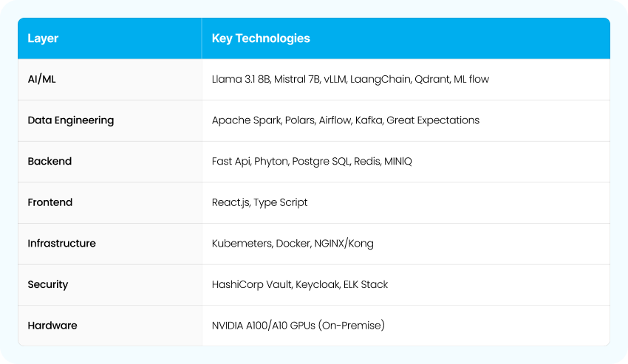Click the word "Qdrant" in AI/ML row
The height and width of the screenshot is (364, 628).
431,79
